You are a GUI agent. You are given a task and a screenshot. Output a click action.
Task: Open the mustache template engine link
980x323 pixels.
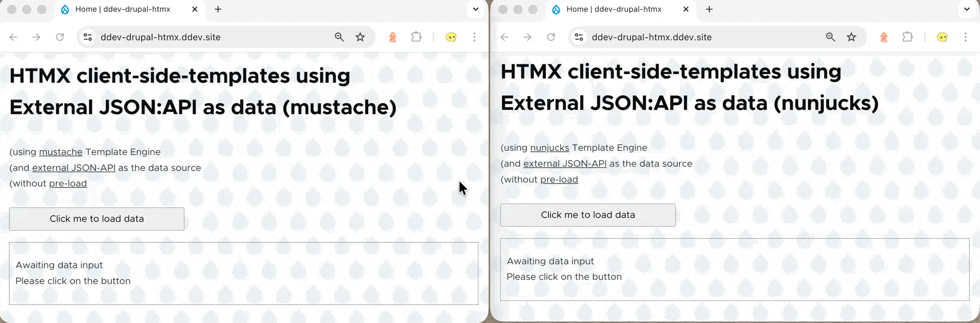[61, 152]
